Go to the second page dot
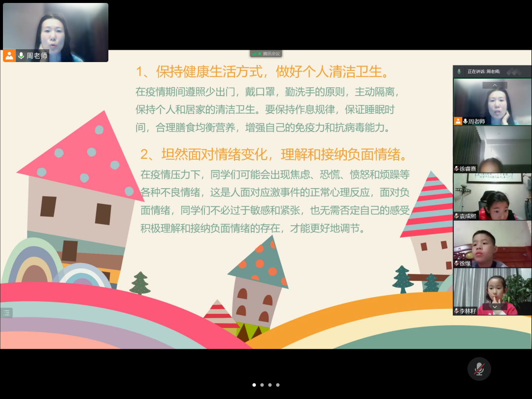532x399 pixels. (262, 385)
